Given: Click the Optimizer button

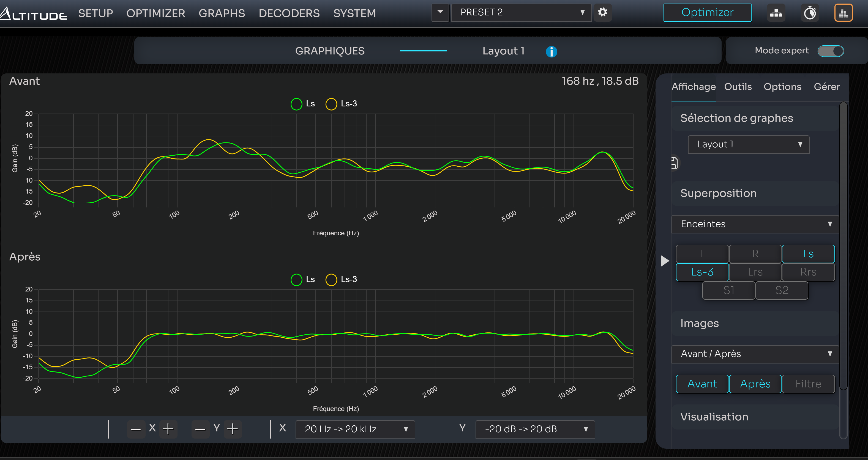Looking at the screenshot, I should [x=707, y=12].
